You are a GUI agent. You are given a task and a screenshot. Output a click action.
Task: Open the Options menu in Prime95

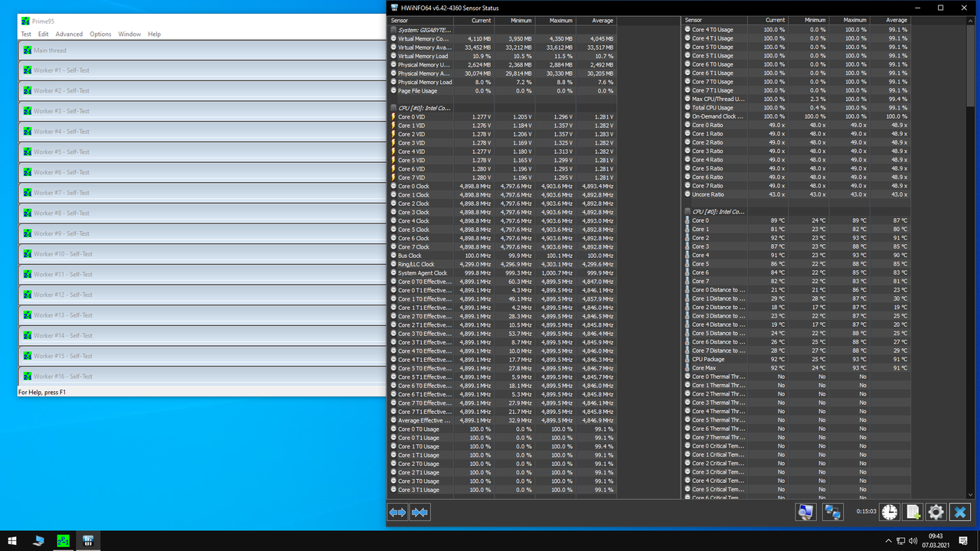click(100, 34)
